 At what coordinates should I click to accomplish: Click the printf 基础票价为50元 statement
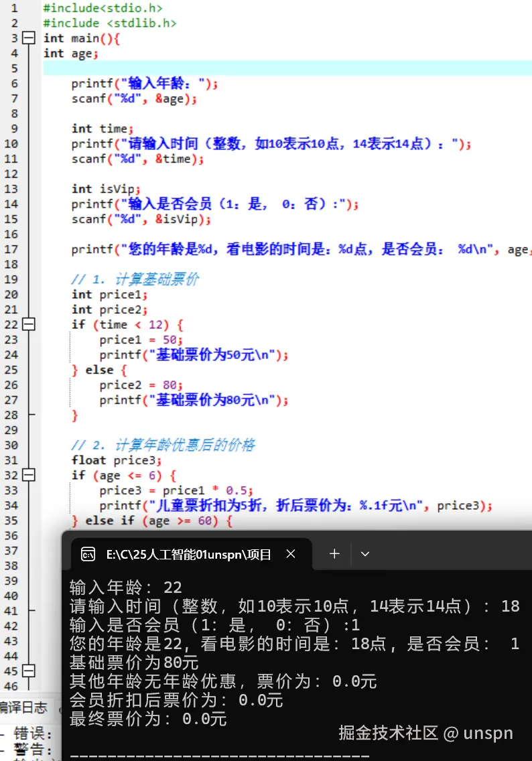point(194,355)
